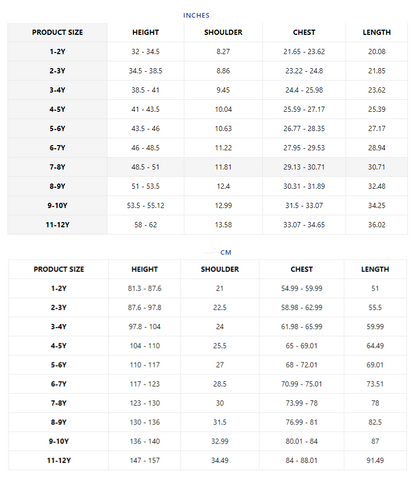The image size is (416, 480).
Task: Select the 9-10Y row in CM table
Action: click(x=207, y=441)
